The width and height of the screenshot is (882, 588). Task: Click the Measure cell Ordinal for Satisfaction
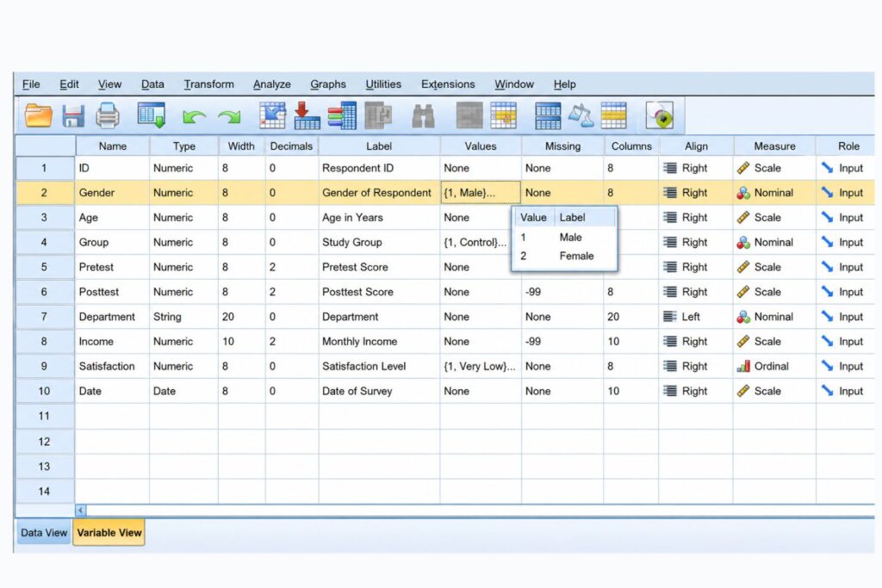pos(774,367)
